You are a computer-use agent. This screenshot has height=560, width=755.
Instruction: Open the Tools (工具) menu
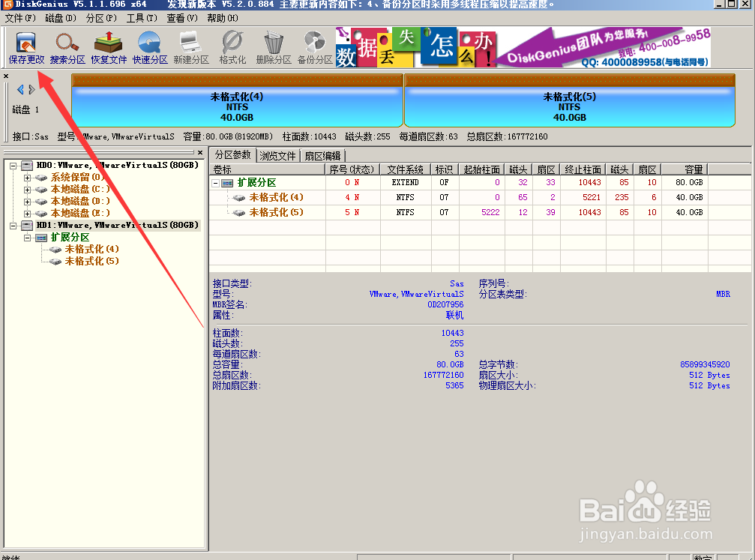coord(142,18)
